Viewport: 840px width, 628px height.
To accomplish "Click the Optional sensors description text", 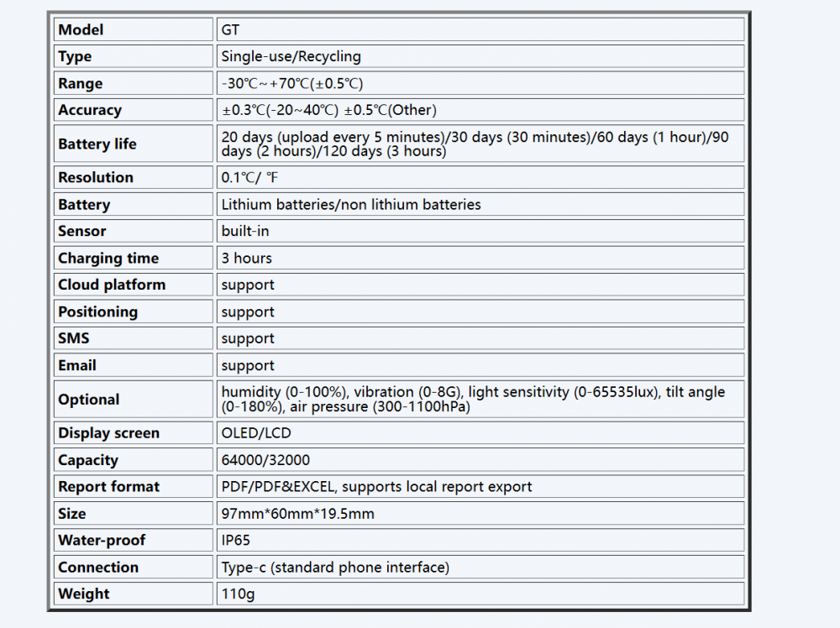I will 473,400.
